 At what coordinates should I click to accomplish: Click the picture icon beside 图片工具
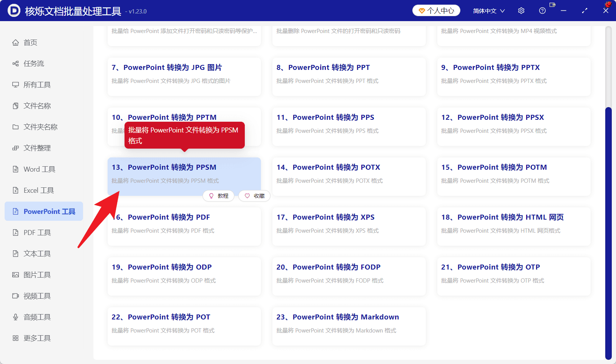pos(15,275)
